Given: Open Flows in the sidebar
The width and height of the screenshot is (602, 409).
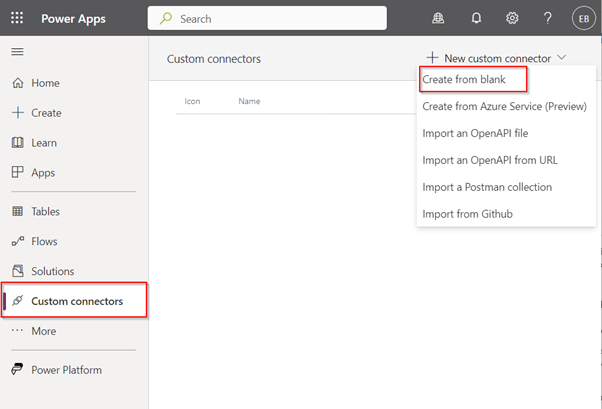Looking at the screenshot, I should pyautogui.click(x=44, y=242).
